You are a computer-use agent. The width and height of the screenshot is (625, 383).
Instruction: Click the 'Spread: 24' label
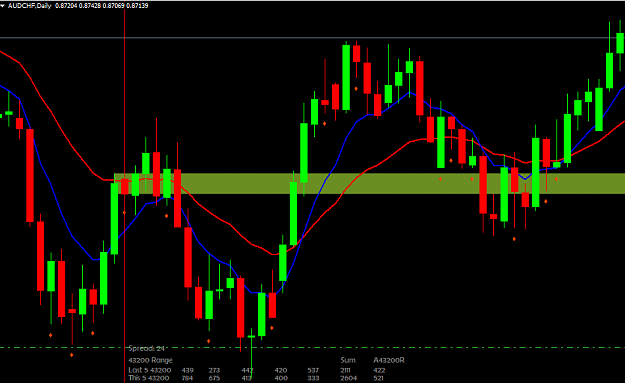[146, 348]
